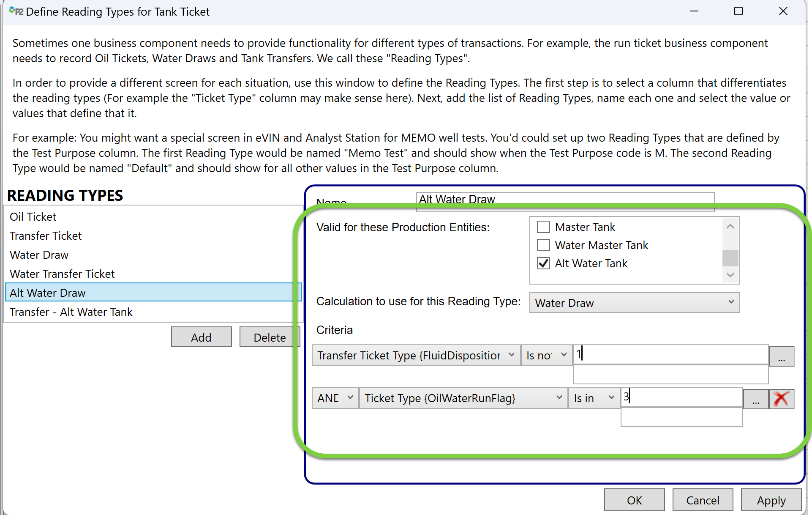Select Oil Ticket in Reading Types list
Screen dimensions: 812x515
coord(33,217)
